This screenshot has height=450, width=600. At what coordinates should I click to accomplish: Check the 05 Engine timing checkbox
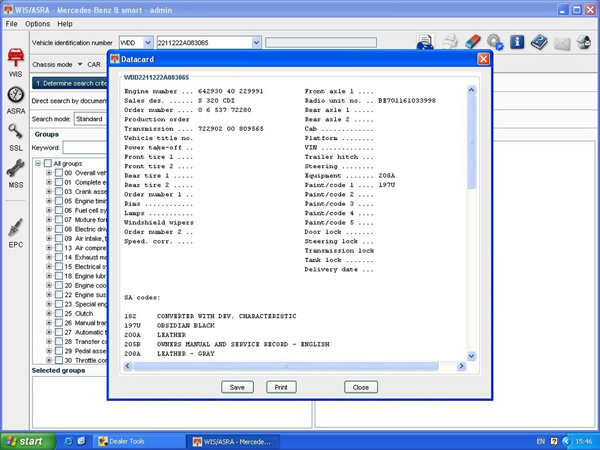(59, 201)
